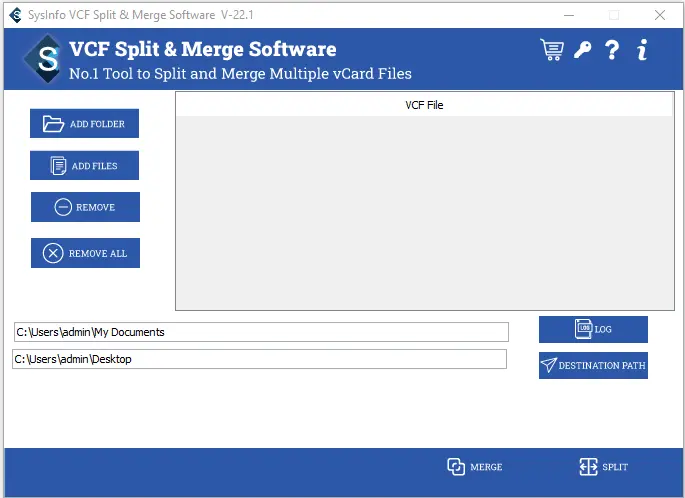Focus the My Documents path field
The image size is (685, 498).
[260, 332]
